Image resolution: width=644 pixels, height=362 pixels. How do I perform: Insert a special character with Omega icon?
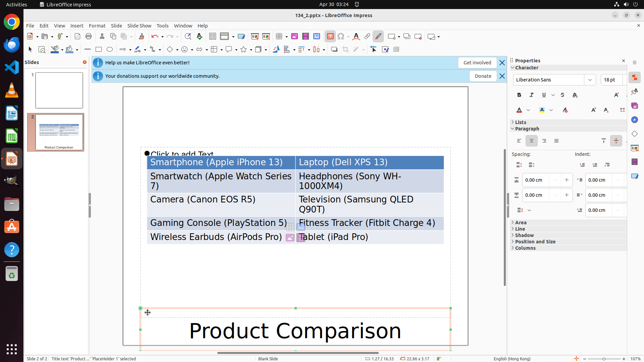[x=341, y=37]
